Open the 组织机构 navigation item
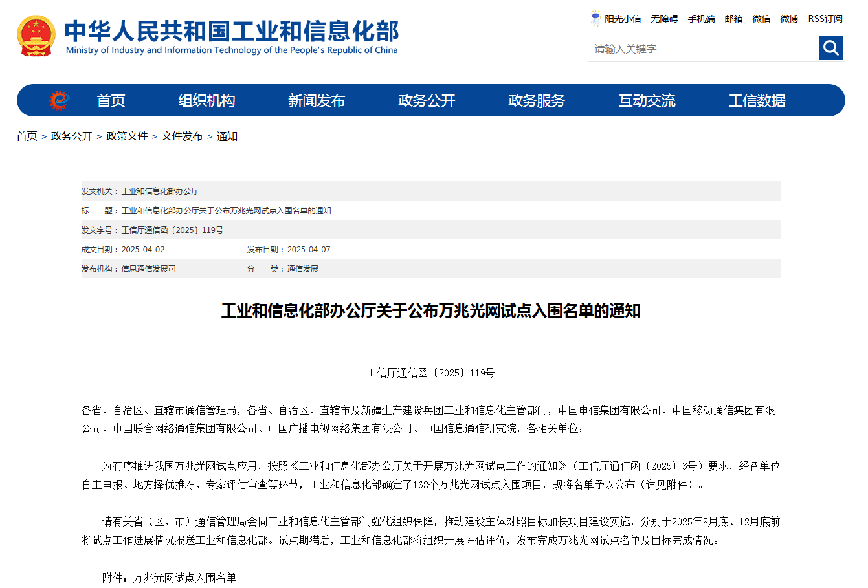The image size is (868, 588). [206, 101]
